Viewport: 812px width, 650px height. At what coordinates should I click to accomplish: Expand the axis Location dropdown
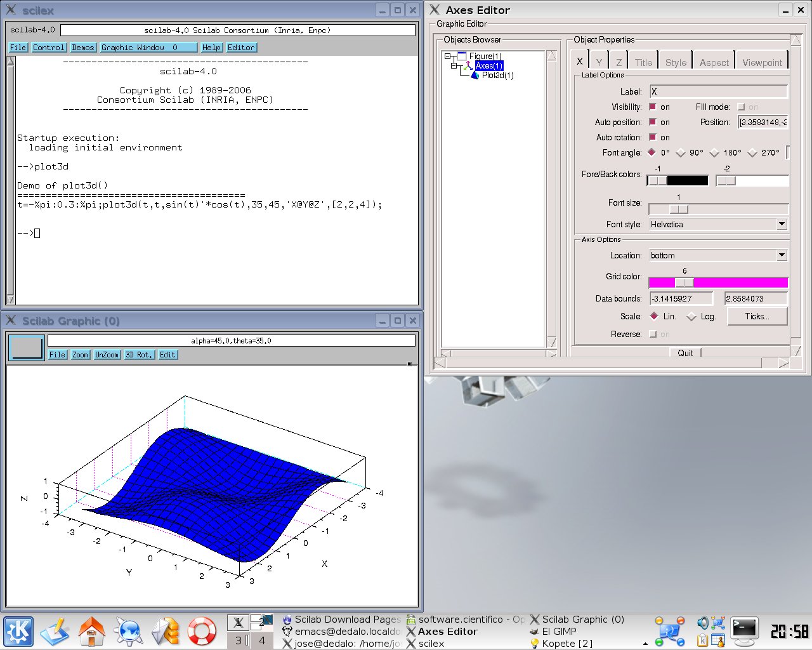click(782, 255)
